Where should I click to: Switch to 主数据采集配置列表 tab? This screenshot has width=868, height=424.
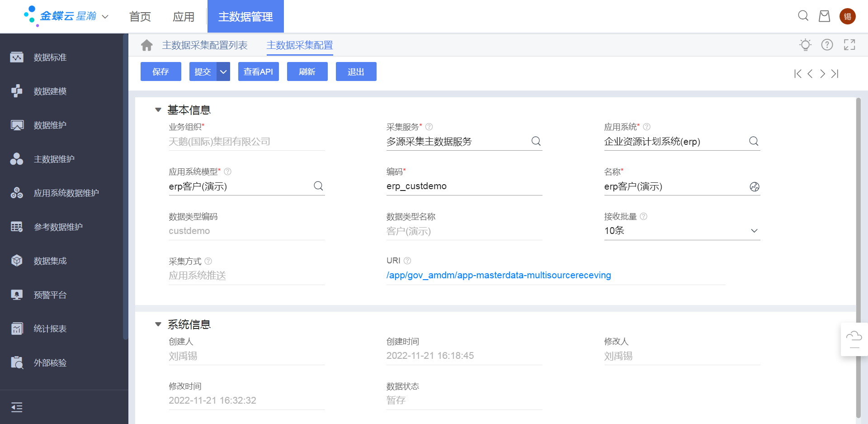click(205, 45)
